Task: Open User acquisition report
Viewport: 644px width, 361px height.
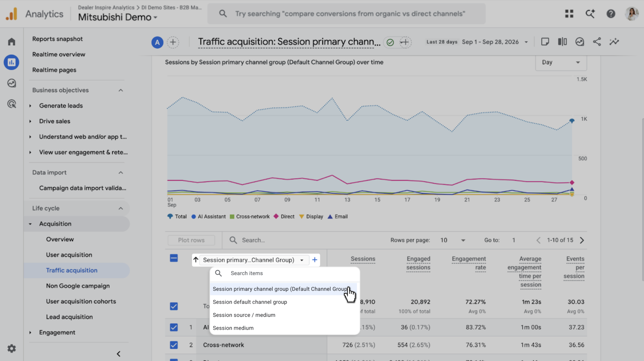Action: (69, 255)
